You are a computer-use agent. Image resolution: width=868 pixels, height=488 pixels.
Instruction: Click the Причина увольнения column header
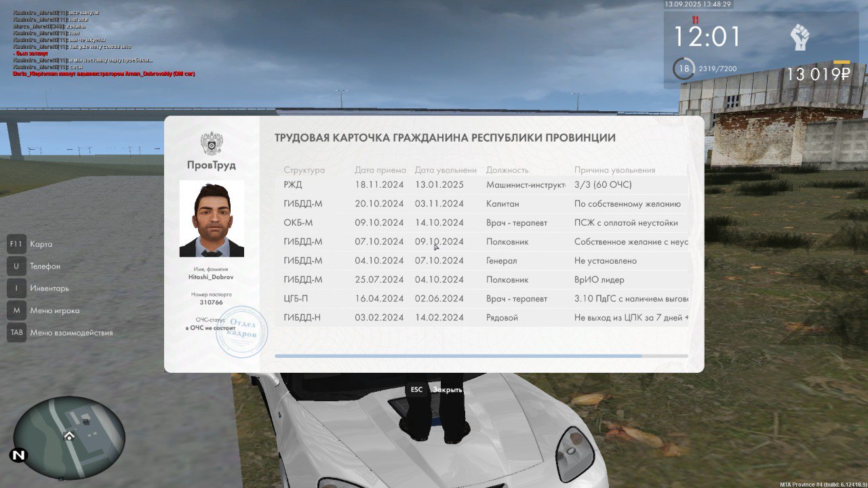[615, 170]
